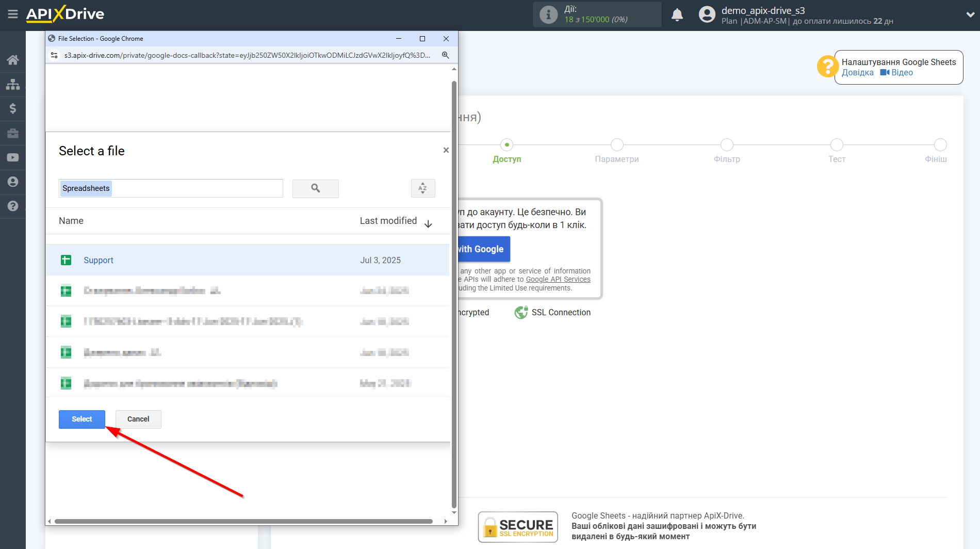Close the Select a file dialog with X
The height and width of the screenshot is (549, 980).
pyautogui.click(x=446, y=150)
